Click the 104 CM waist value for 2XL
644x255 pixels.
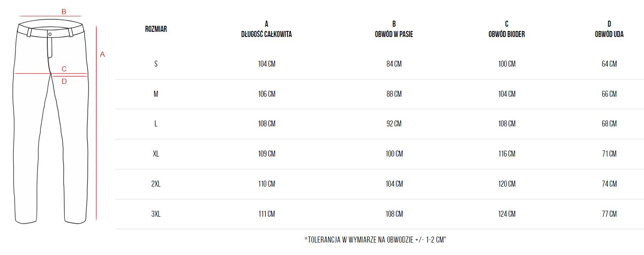coord(394,184)
